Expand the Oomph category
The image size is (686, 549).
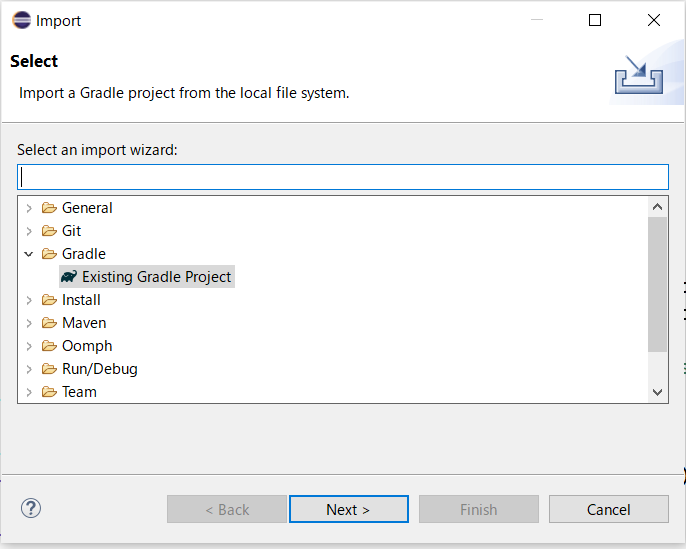29,346
